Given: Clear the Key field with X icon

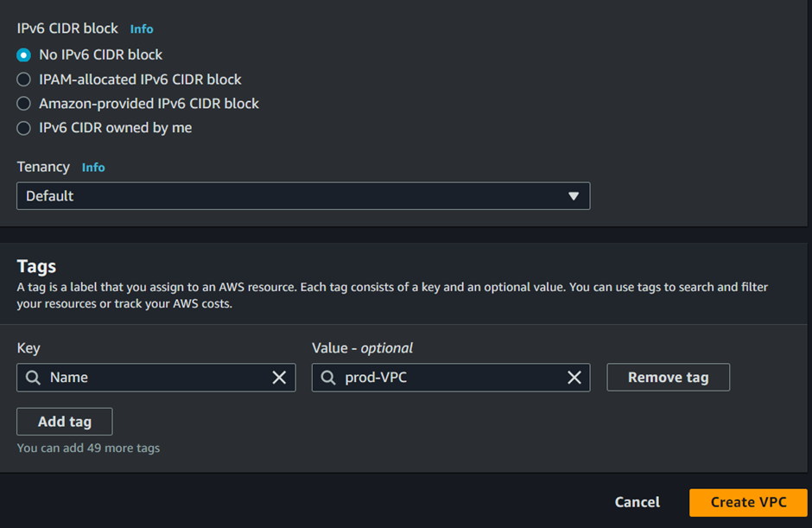Looking at the screenshot, I should (x=279, y=378).
